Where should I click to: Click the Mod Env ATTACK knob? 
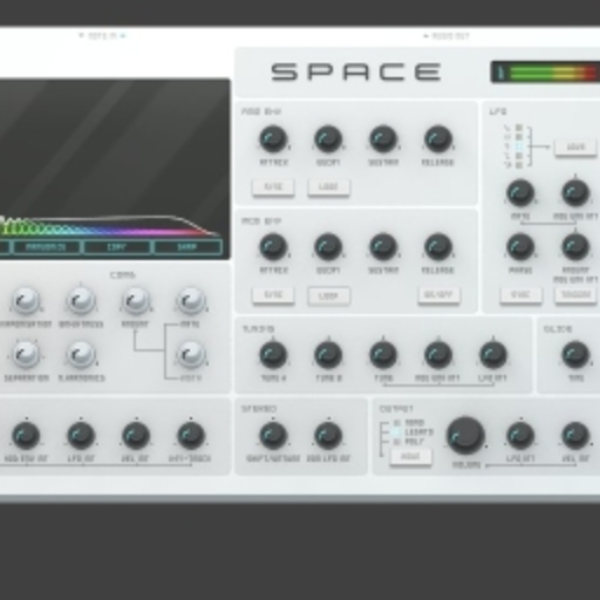[273, 247]
